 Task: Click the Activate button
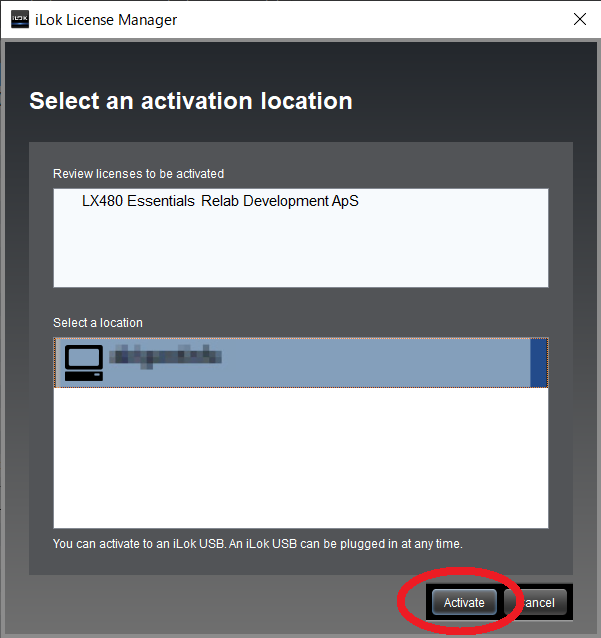pyautogui.click(x=464, y=602)
